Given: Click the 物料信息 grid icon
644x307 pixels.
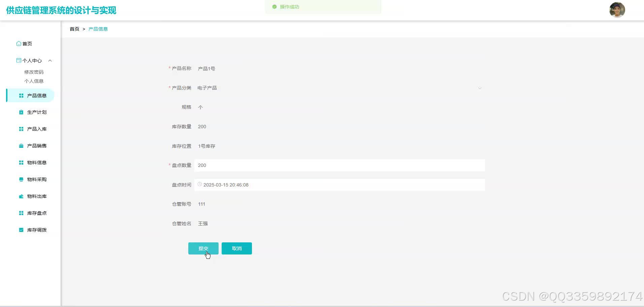Looking at the screenshot, I should (21, 163).
